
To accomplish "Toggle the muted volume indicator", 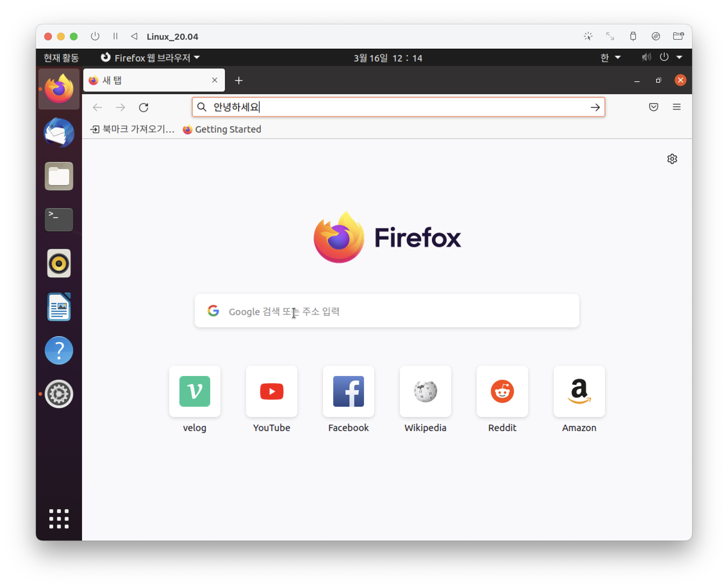I will coord(646,57).
